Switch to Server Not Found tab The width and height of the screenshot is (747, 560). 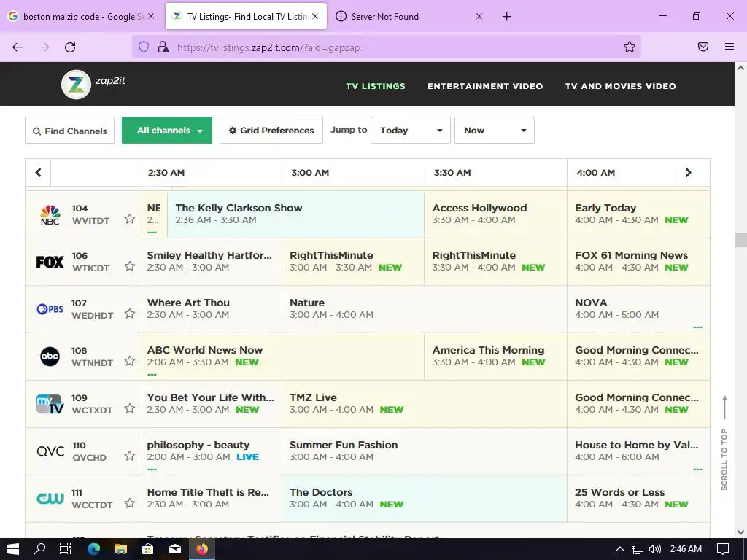tap(410, 16)
